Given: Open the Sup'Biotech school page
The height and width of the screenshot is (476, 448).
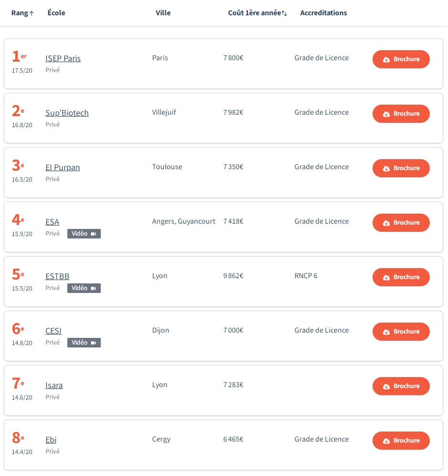Looking at the screenshot, I should [67, 113].
